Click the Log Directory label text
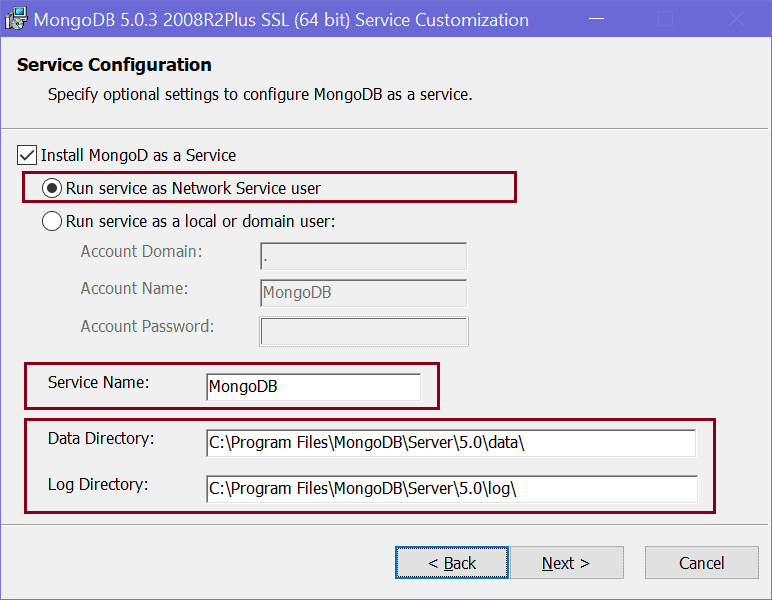 tap(98, 485)
